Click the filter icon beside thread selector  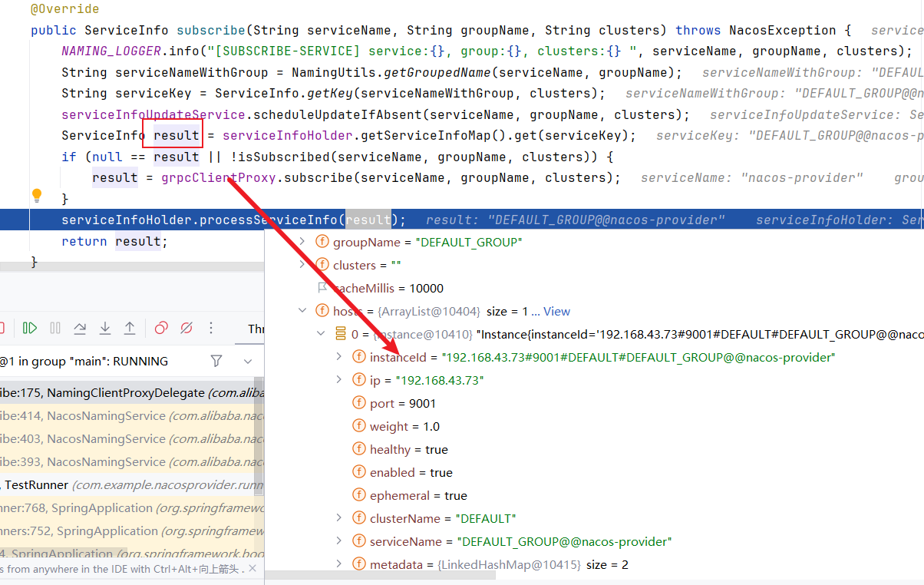click(x=216, y=361)
